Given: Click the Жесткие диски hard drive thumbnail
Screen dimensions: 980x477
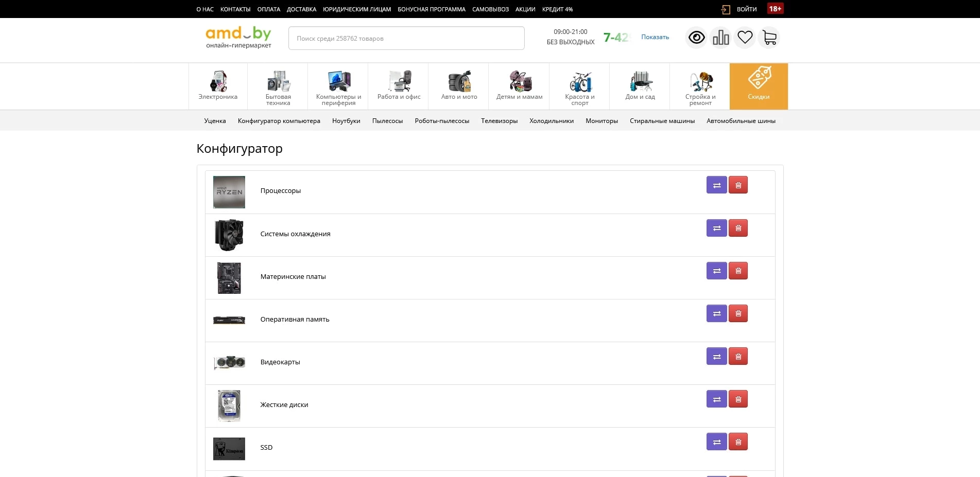Looking at the screenshot, I should pyautogui.click(x=229, y=405).
